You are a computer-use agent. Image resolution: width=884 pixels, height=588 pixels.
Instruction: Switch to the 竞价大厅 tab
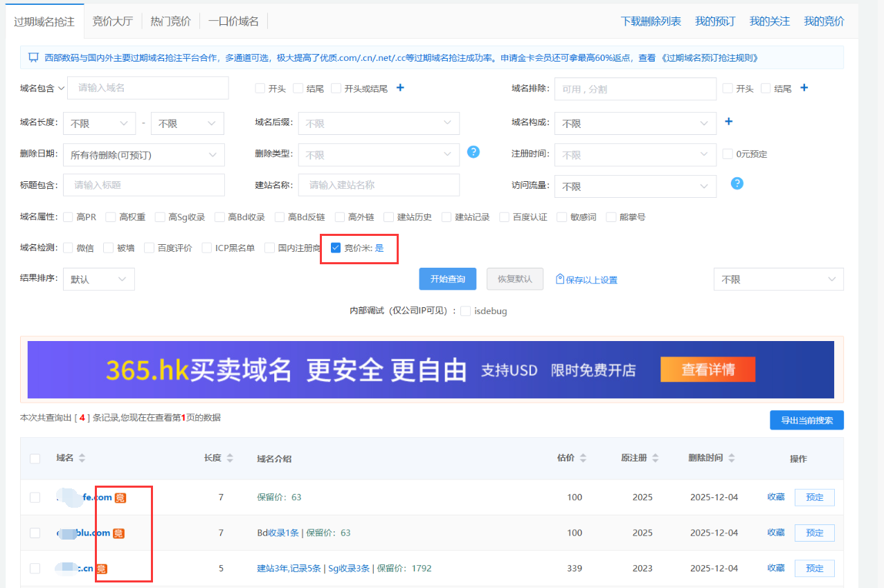click(x=113, y=21)
